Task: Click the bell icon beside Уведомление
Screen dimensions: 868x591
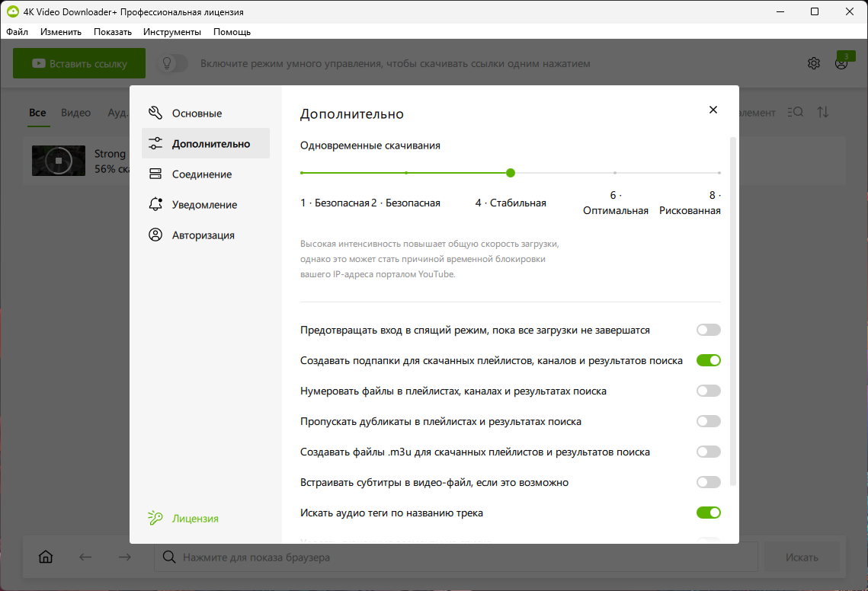Action: click(155, 204)
